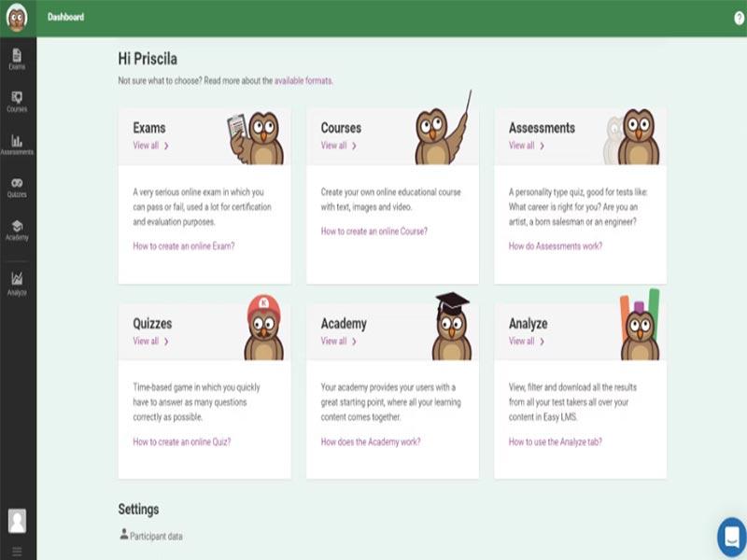The height and width of the screenshot is (560, 747).
Task: Click View all under Assessments
Action: pyautogui.click(x=521, y=146)
